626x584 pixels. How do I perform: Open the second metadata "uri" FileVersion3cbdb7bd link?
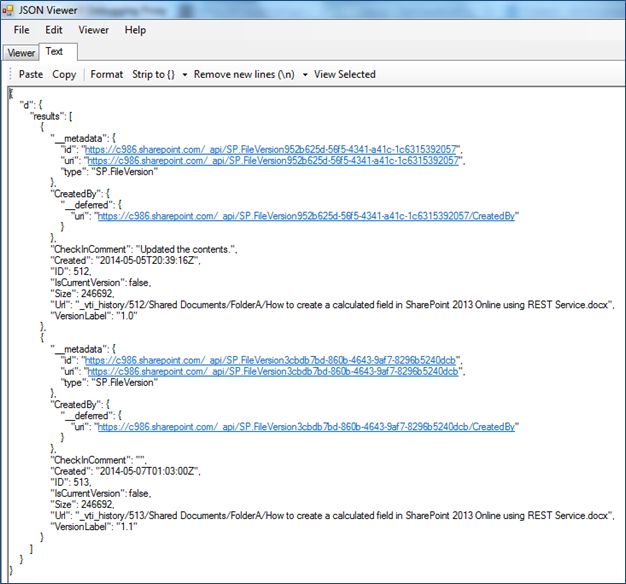click(x=273, y=371)
